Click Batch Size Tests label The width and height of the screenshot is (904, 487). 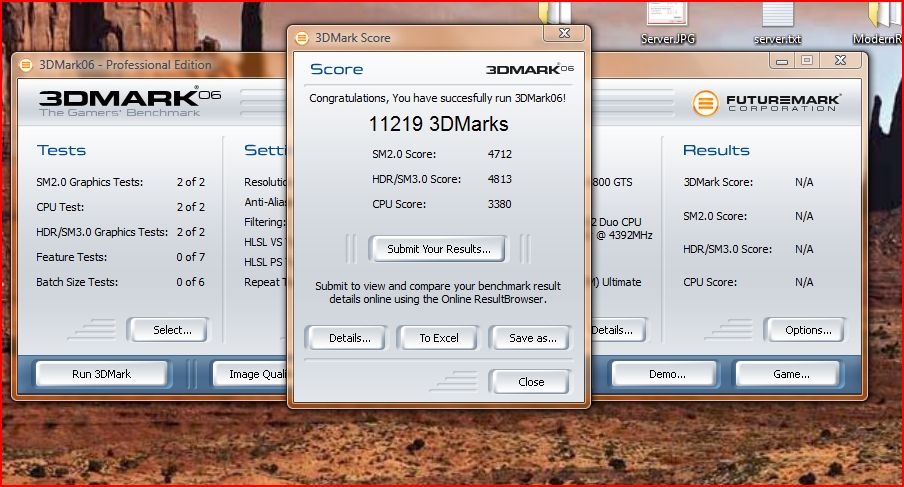click(77, 282)
